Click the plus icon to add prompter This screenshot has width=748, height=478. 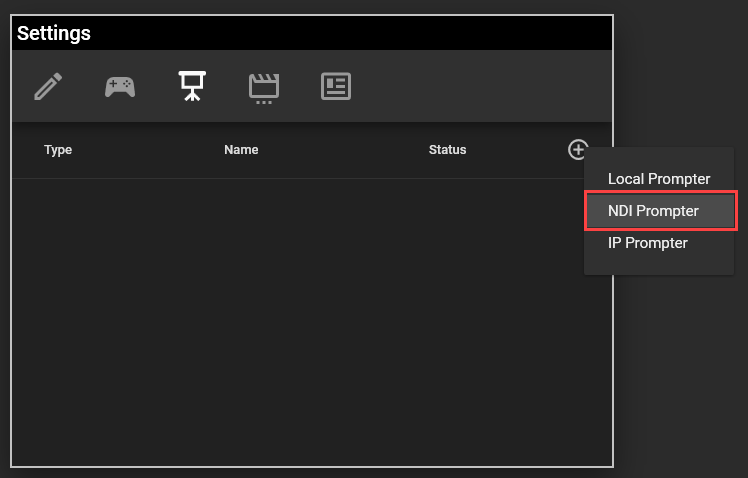click(578, 150)
